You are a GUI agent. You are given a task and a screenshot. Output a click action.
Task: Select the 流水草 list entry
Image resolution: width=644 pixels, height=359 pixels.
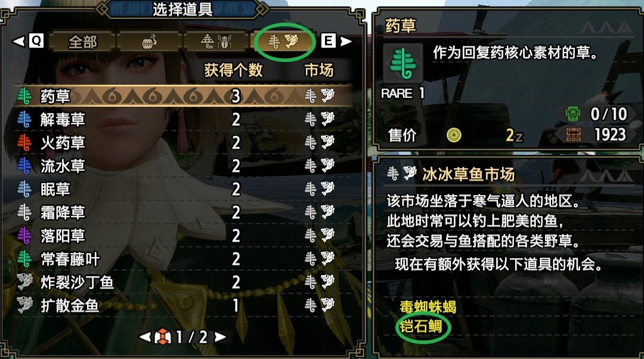[x=184, y=166]
